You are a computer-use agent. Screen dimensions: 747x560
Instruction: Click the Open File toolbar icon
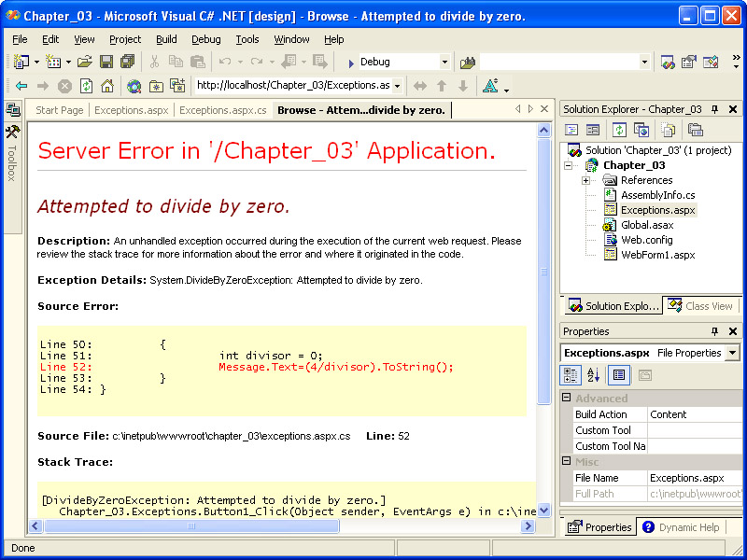tap(84, 62)
